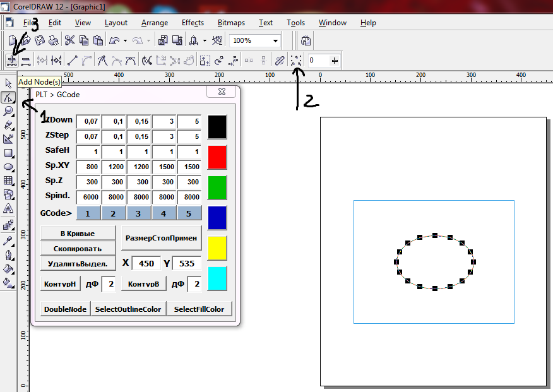Select the Smart Drawing tool
553x392 pixels.
click(8, 139)
